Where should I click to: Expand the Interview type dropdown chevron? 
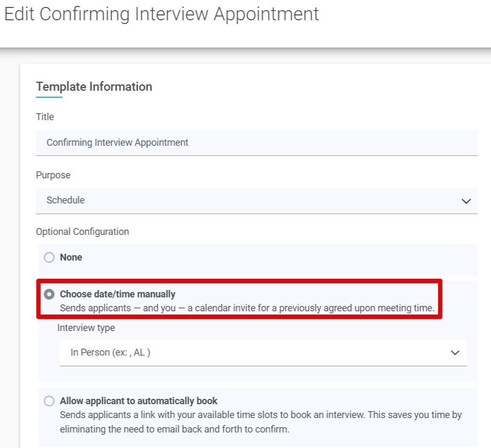coord(454,352)
